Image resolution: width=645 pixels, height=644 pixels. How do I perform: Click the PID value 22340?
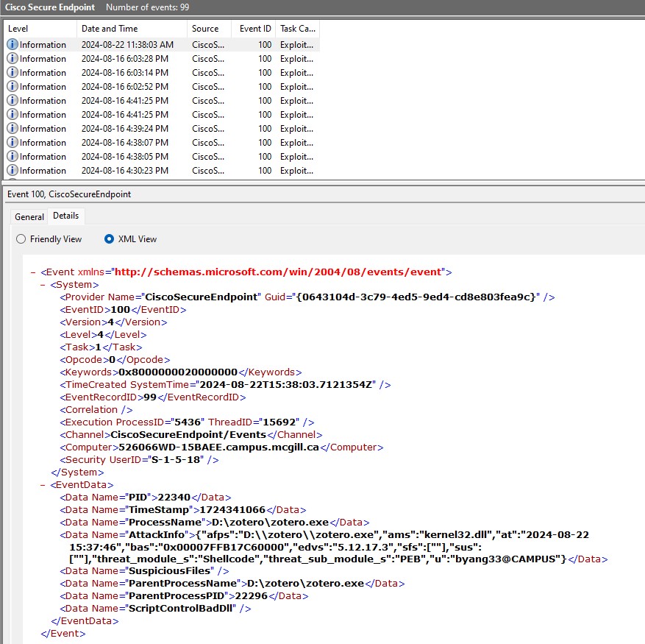click(174, 498)
